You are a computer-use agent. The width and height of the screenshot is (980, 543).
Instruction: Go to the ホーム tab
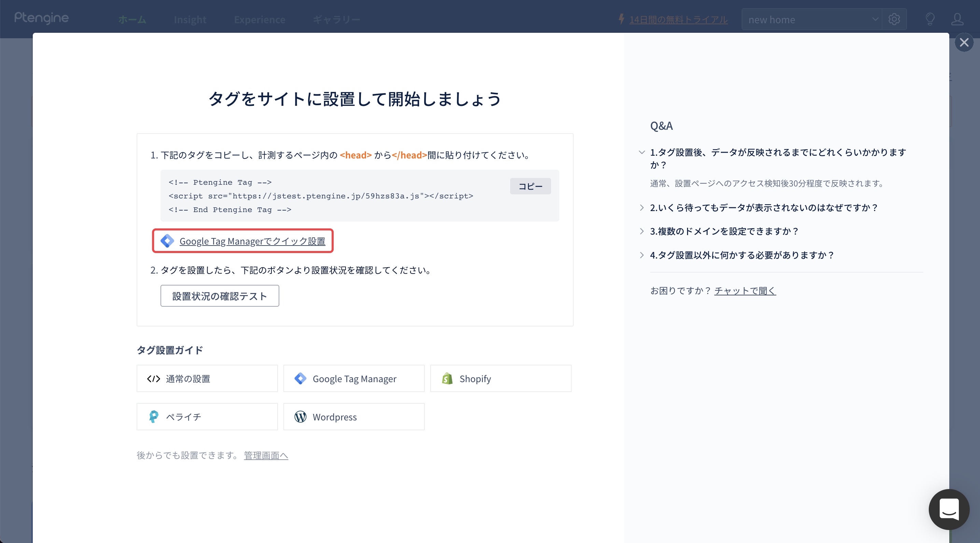(132, 19)
